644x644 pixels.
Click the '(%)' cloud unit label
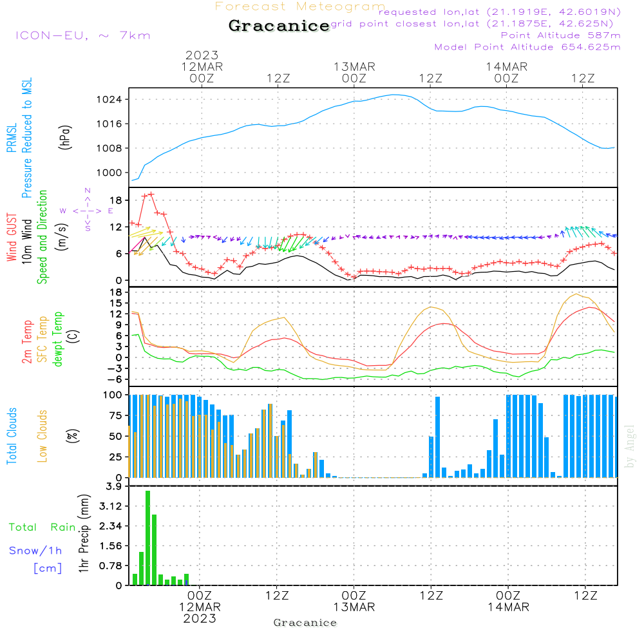pos(72,436)
